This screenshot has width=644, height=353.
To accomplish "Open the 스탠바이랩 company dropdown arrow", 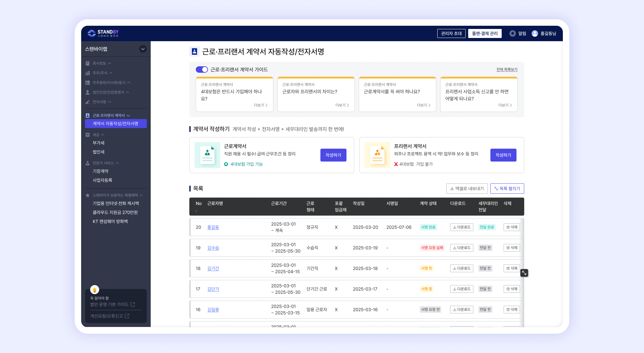I will point(143,49).
